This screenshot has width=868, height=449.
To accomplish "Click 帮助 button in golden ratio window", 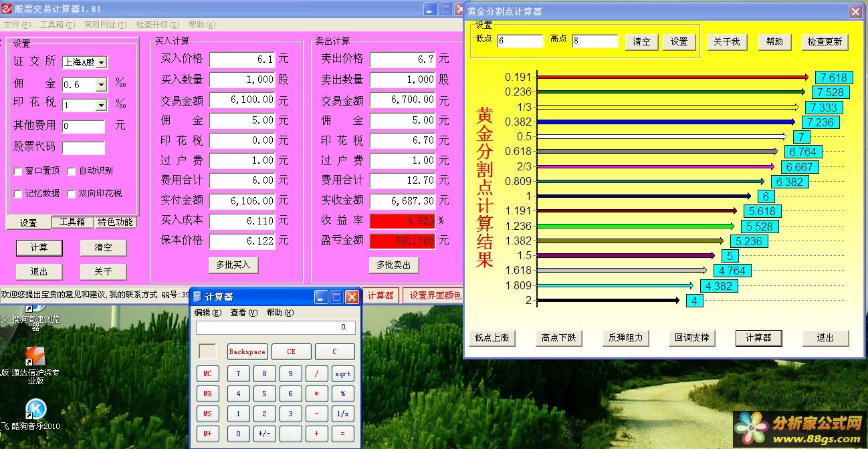I will point(774,41).
